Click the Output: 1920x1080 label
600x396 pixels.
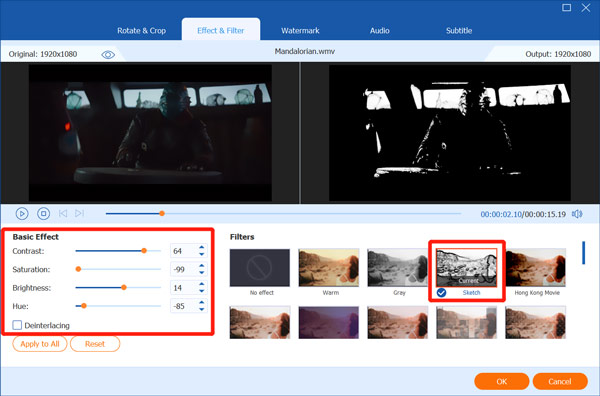coord(558,54)
